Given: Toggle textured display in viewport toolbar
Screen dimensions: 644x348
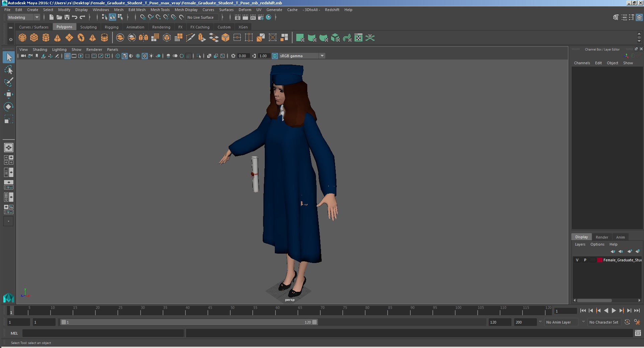Looking at the screenshot, I should pos(145,56).
